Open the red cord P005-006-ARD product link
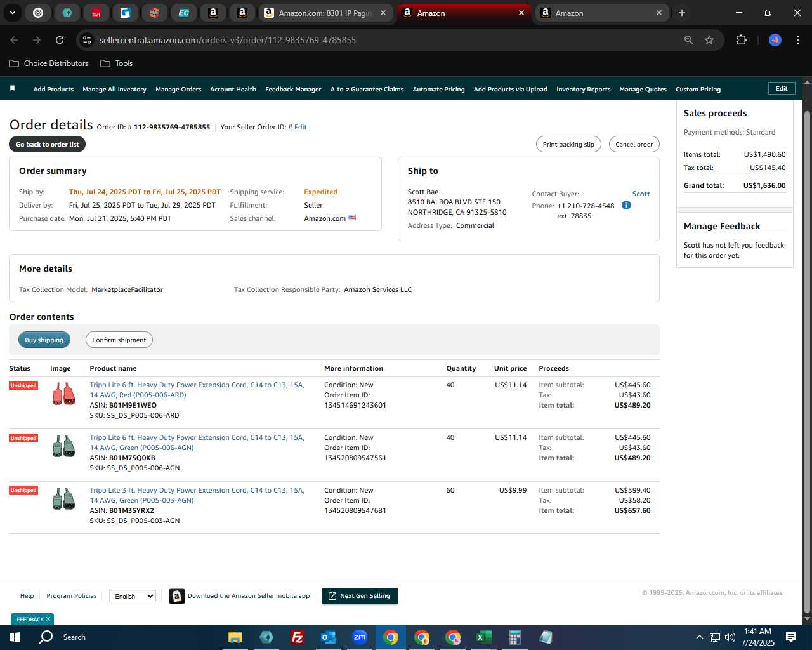Image resolution: width=812 pixels, height=650 pixels. 197,390
